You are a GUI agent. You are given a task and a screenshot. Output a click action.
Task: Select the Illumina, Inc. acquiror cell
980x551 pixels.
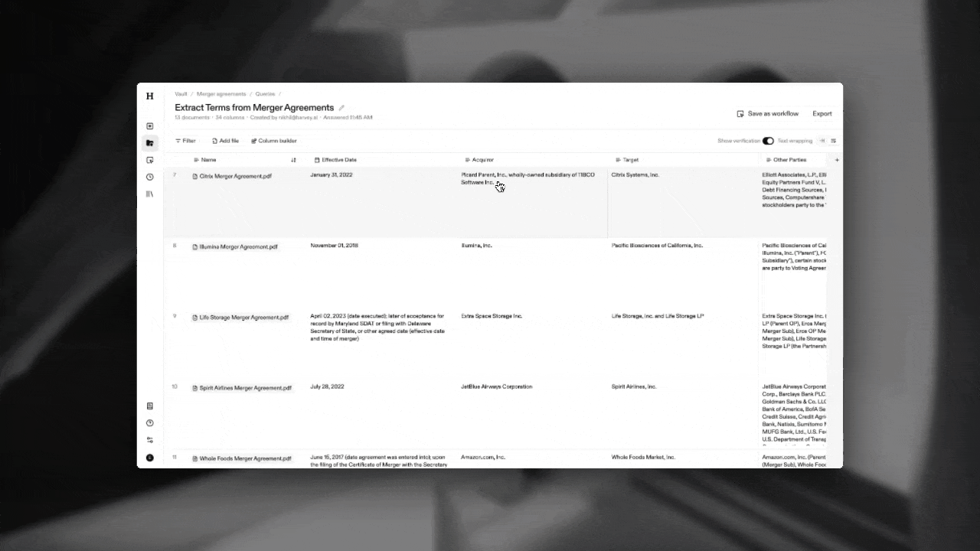[x=532, y=273]
